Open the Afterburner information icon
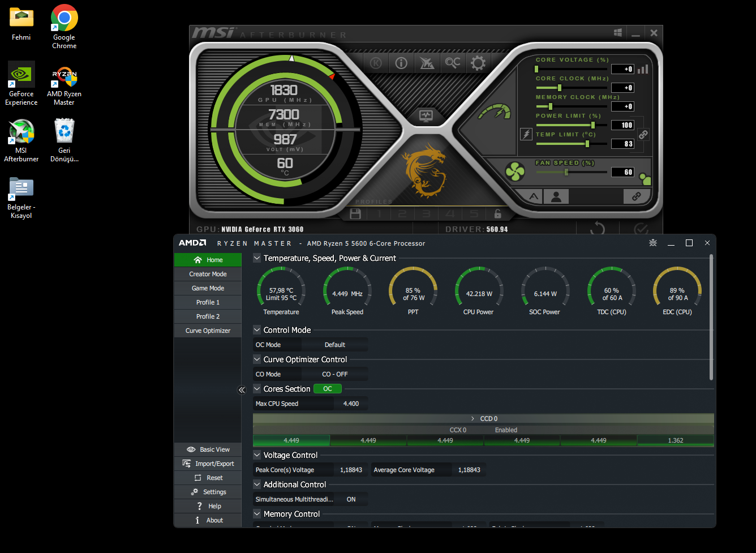 coord(401,63)
